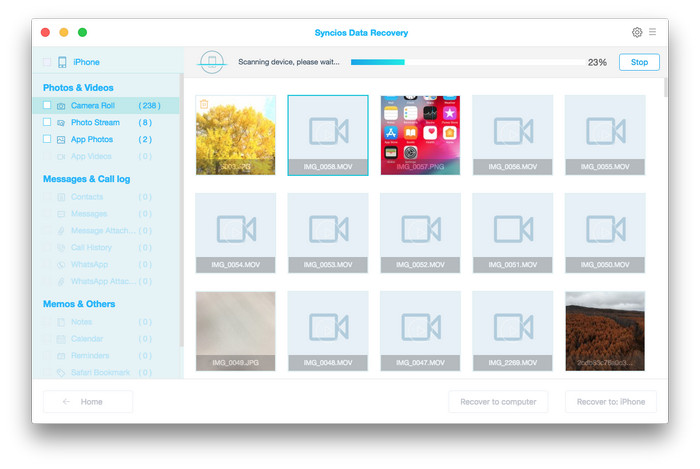The height and width of the screenshot is (469, 700).
Task: Click the iPhone device icon in sidebar
Action: 62,62
